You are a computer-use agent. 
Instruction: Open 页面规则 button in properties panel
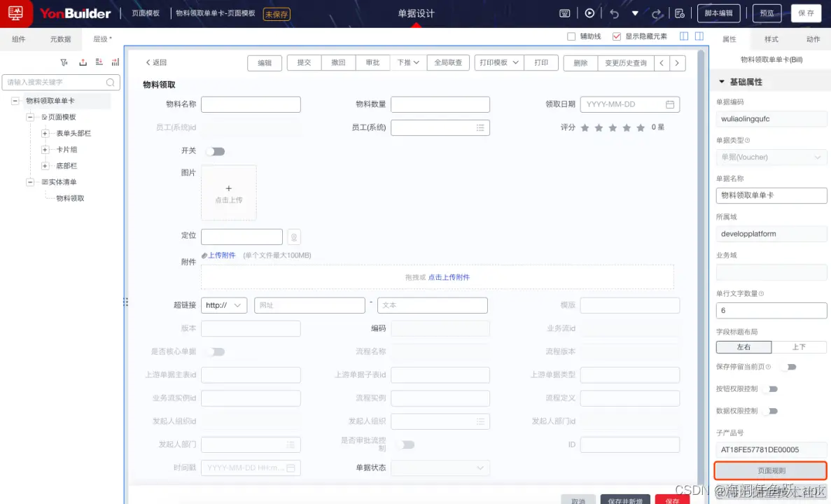[771, 470]
